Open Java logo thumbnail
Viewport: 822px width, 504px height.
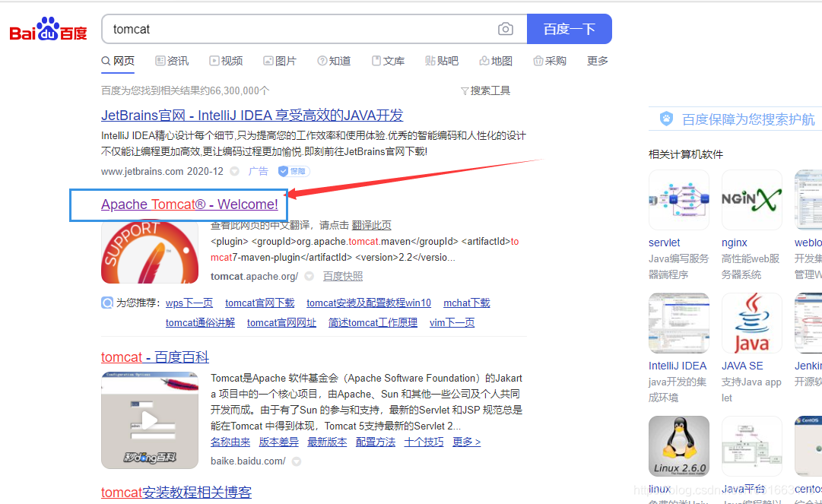(752, 323)
